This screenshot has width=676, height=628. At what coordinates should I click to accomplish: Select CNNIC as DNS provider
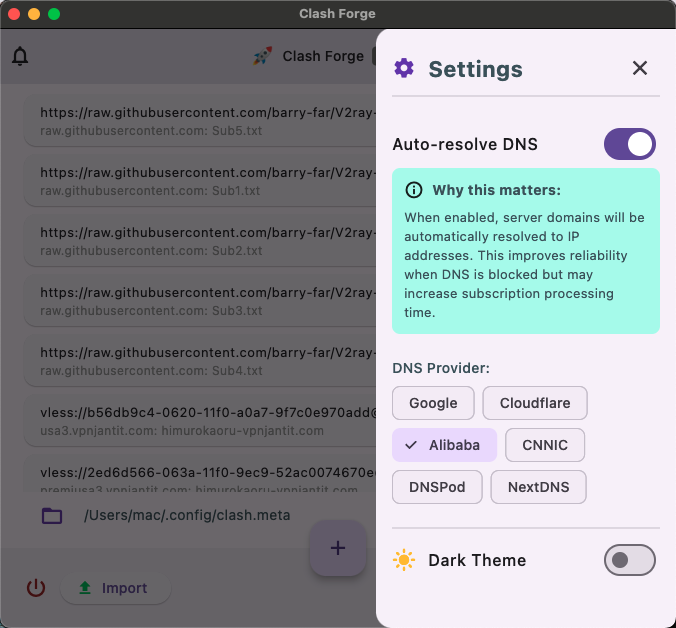coord(545,445)
